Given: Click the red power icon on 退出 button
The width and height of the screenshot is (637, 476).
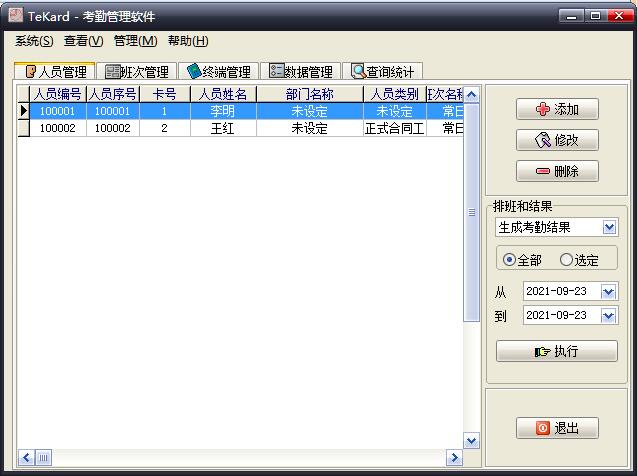Looking at the screenshot, I should 542,428.
